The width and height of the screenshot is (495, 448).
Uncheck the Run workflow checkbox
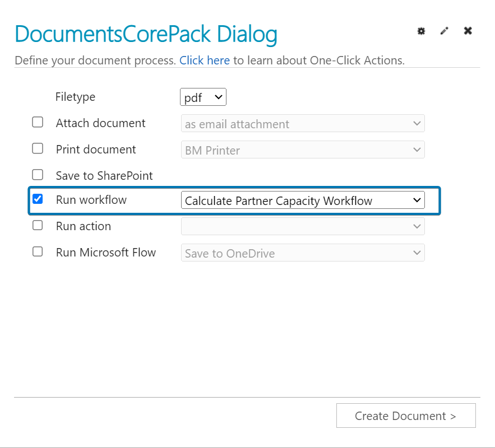click(x=38, y=199)
